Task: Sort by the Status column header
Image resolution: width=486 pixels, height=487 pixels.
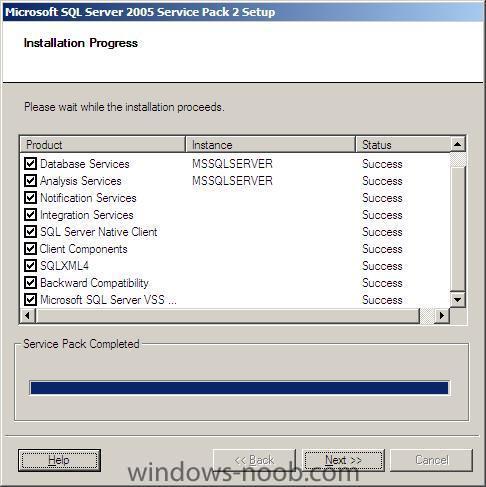Action: tap(403, 145)
